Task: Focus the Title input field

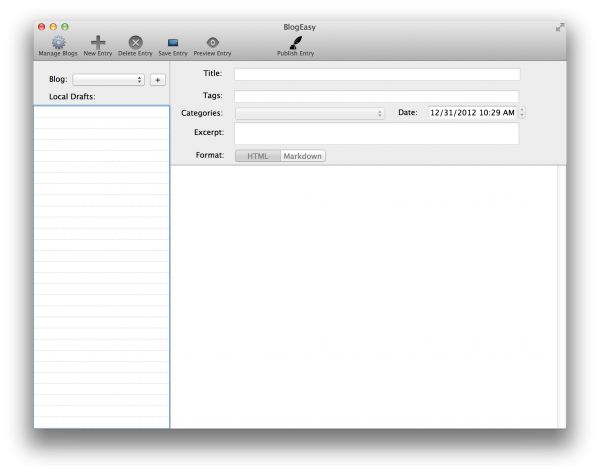Action: (x=377, y=74)
